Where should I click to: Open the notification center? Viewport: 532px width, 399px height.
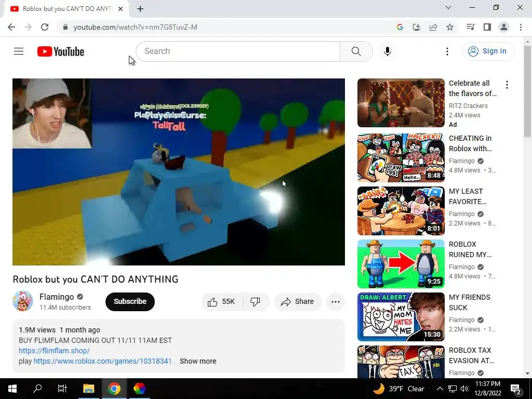(516, 389)
